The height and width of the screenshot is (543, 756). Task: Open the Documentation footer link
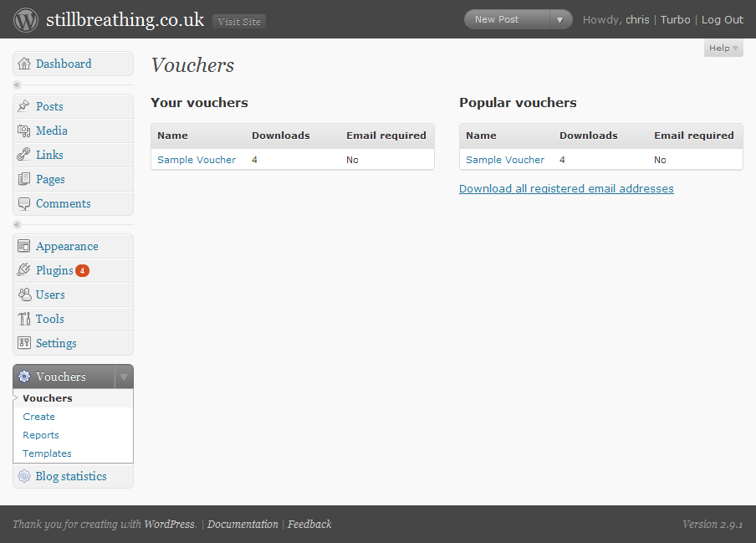pyautogui.click(x=243, y=525)
